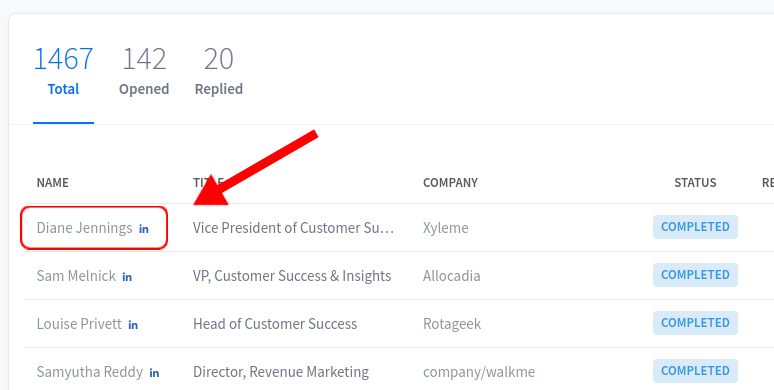Image resolution: width=774 pixels, height=390 pixels.
Task: Open Samyutha Reddy's LinkedIn icon
Action: pyautogui.click(x=154, y=373)
